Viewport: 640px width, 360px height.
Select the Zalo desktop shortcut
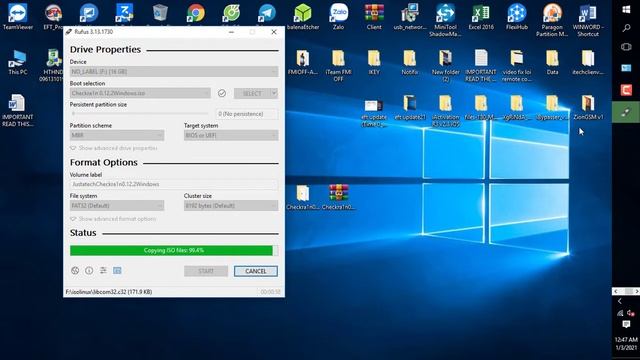point(338,17)
